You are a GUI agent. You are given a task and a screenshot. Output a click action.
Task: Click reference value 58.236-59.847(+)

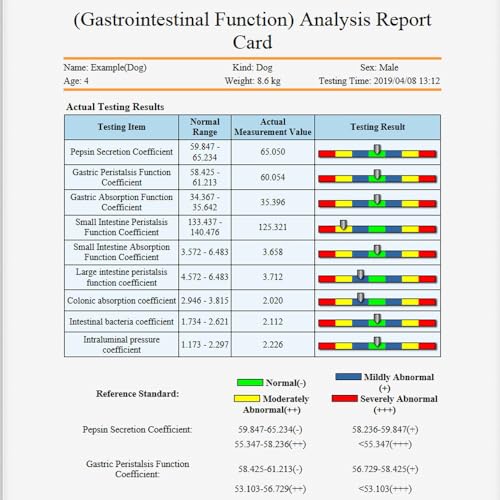(x=385, y=429)
